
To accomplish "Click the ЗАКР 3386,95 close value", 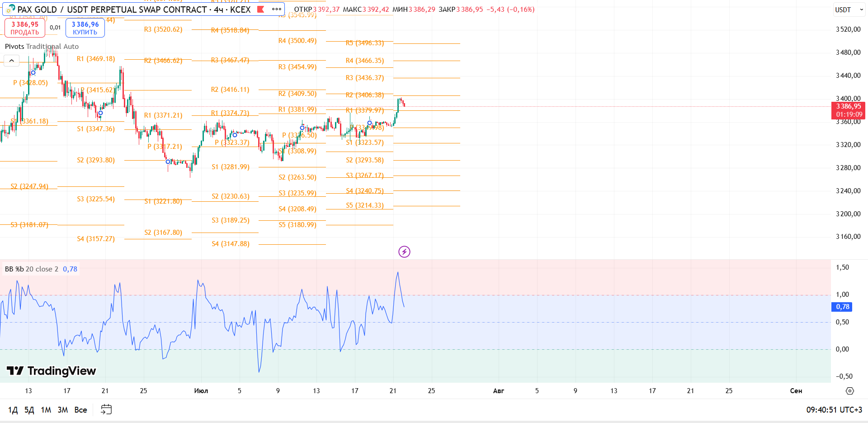I will [461, 10].
